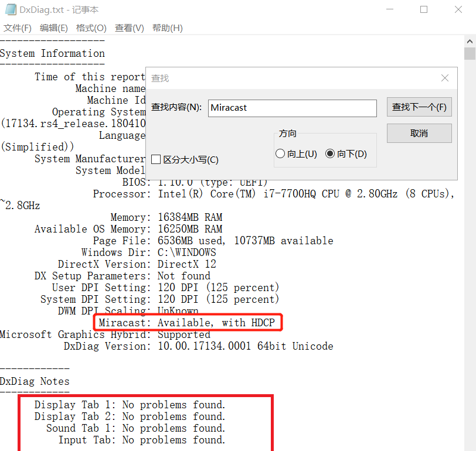Viewport: 476px width, 451px height.
Task: Open the 文件(F) menu
Action: (18, 28)
